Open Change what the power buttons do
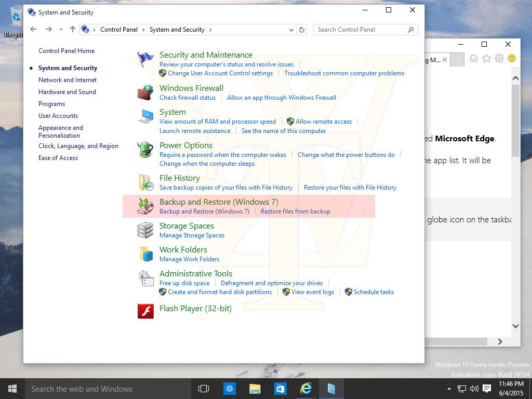The image size is (532, 399). [x=346, y=155]
